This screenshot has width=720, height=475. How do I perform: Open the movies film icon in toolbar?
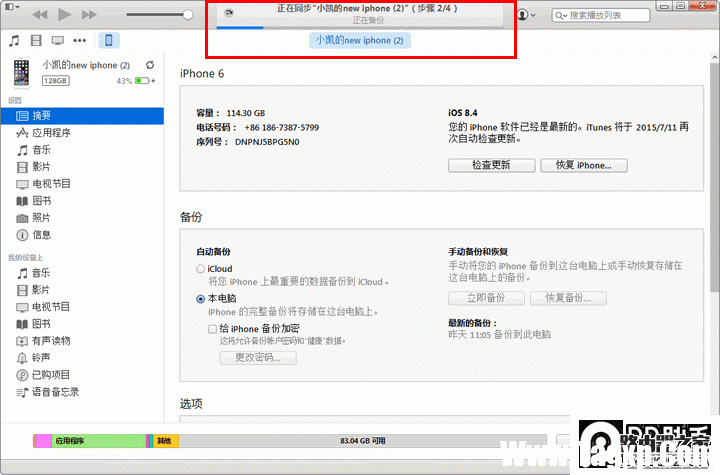click(x=36, y=40)
